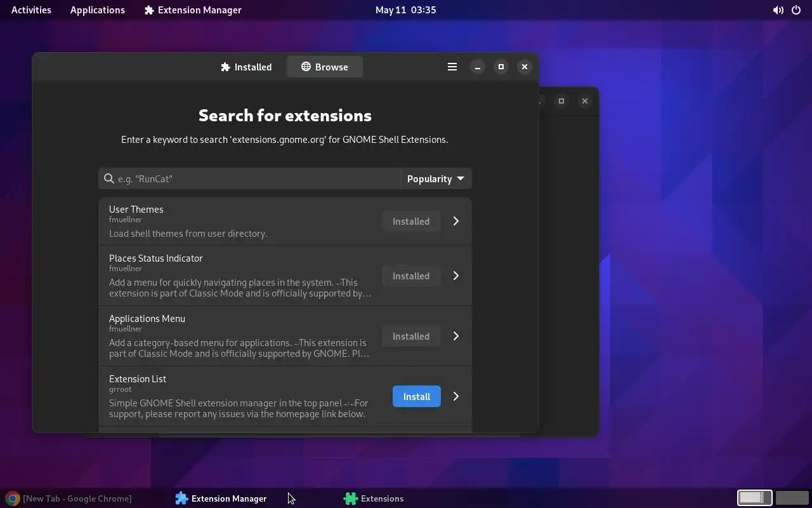Click Extensions taskbar entry

[x=374, y=498]
